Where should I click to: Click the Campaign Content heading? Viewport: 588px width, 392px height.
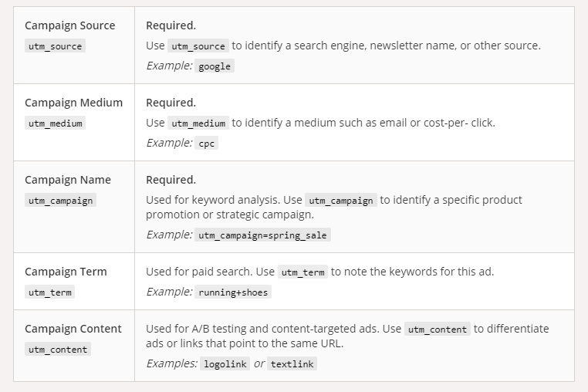coord(73,329)
